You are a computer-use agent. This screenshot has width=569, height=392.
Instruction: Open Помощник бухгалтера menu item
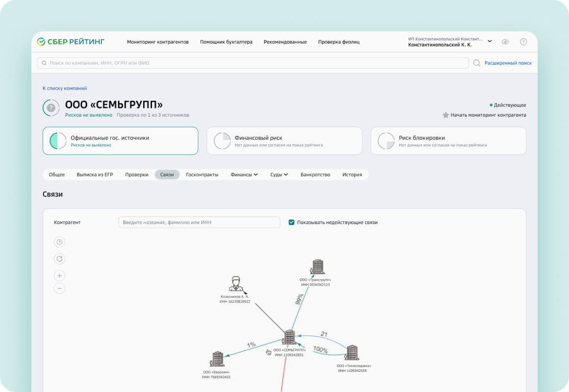click(226, 42)
